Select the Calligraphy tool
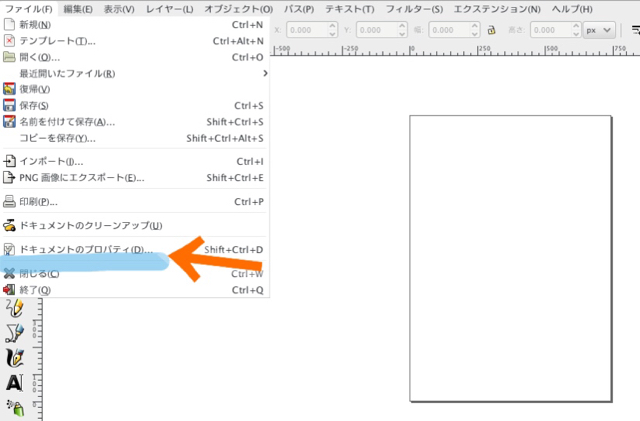 [x=13, y=357]
